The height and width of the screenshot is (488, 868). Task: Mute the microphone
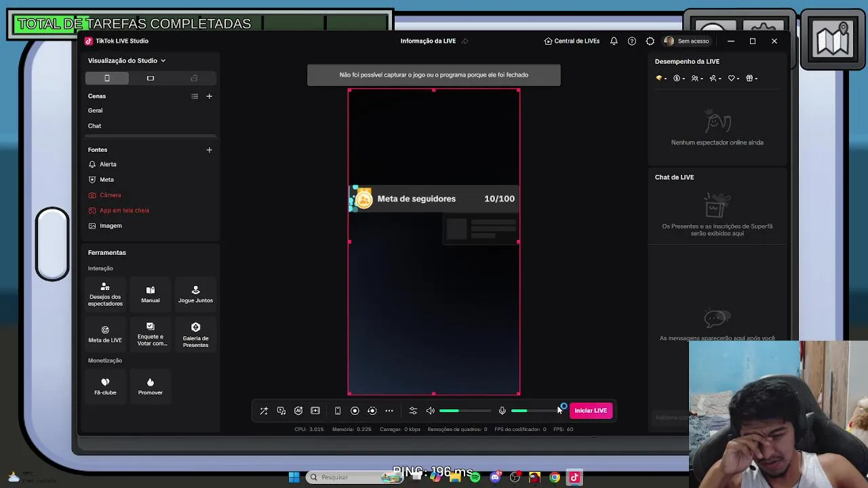[x=502, y=411]
